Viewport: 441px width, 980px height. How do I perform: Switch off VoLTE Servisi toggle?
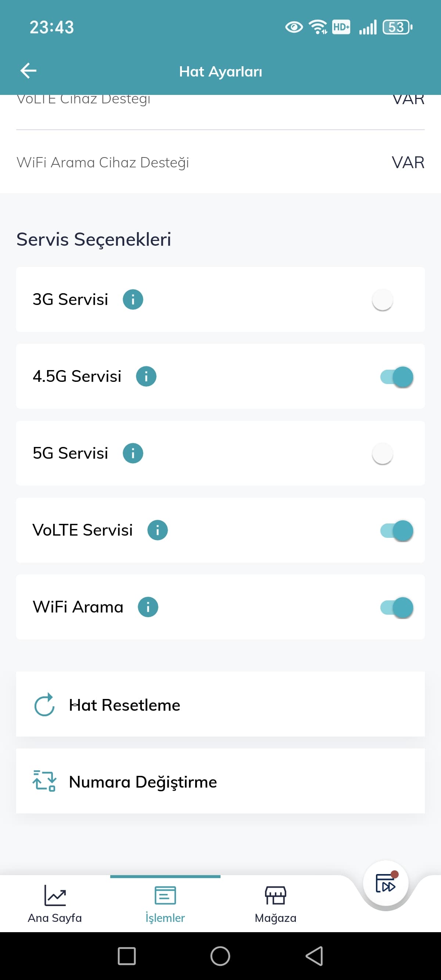pyautogui.click(x=396, y=530)
